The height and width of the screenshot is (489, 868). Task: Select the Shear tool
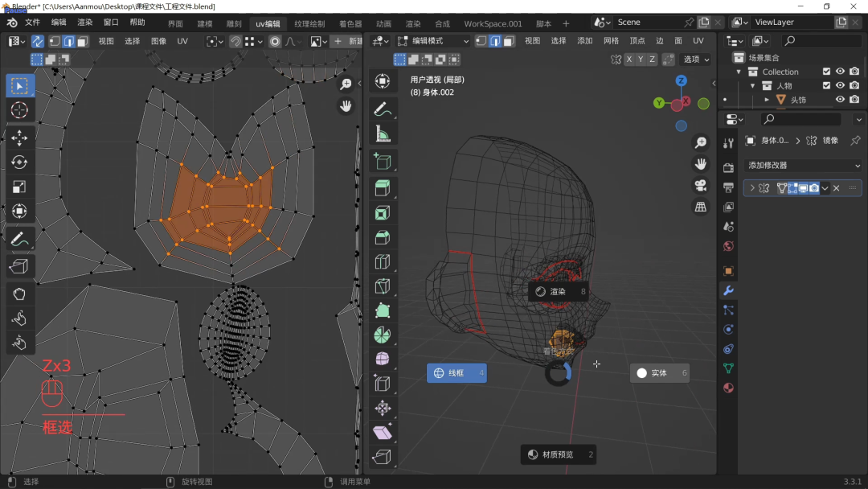[383, 433]
